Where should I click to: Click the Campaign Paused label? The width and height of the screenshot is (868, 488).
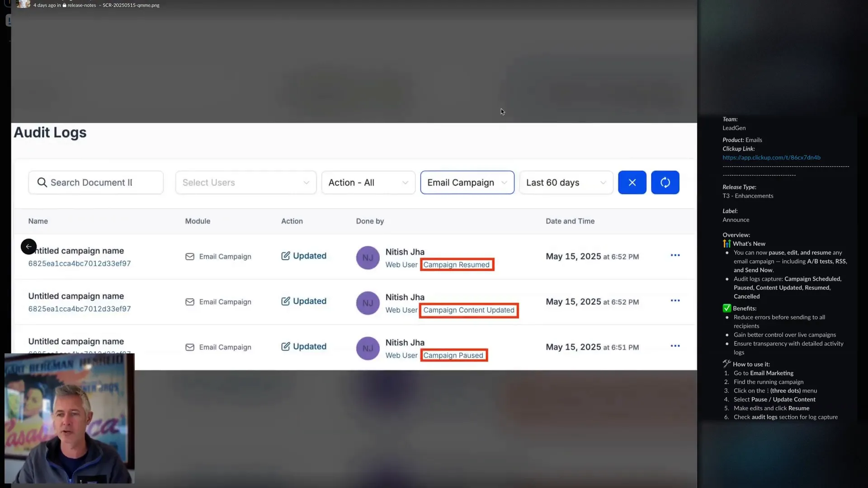pyautogui.click(x=453, y=355)
